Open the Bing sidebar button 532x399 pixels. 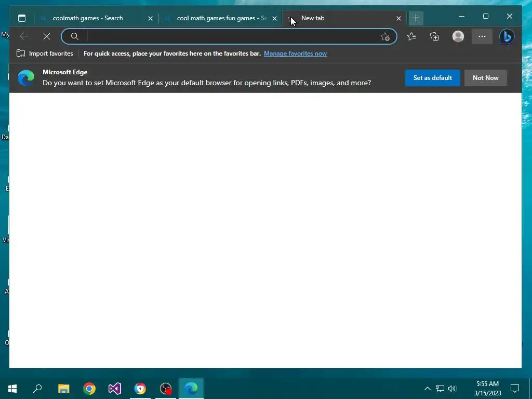pyautogui.click(x=507, y=36)
